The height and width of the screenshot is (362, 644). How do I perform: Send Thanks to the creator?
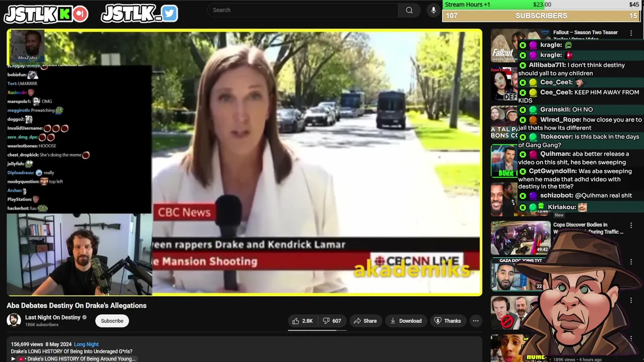tap(447, 321)
